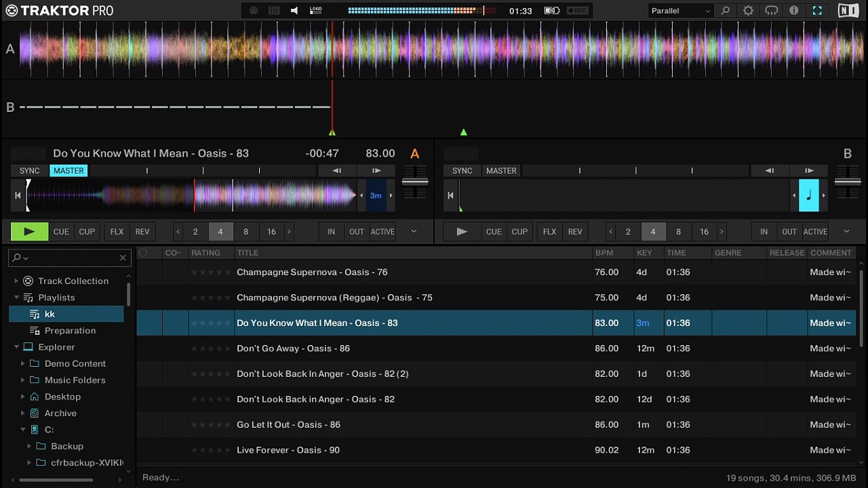Enable FLX flux mode on Deck B
This screenshot has width=868, height=488.
tap(550, 232)
